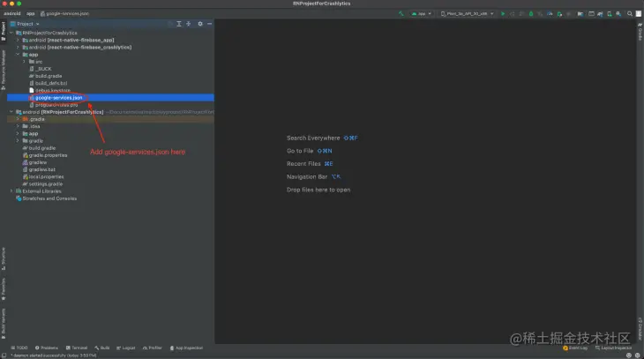The height and width of the screenshot is (359, 644).
Task: Open the Problems tool window
Action: pyautogui.click(x=47, y=348)
